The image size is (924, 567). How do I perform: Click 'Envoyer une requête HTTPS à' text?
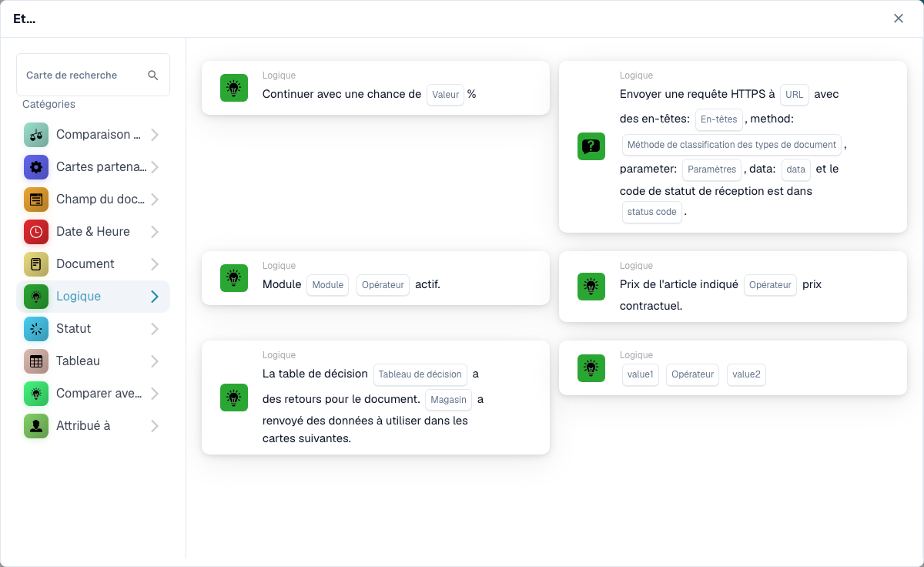698,94
